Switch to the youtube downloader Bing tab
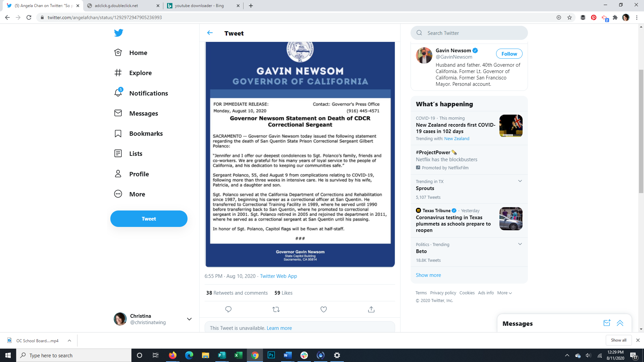Image resolution: width=644 pixels, height=362 pixels. [199, 6]
